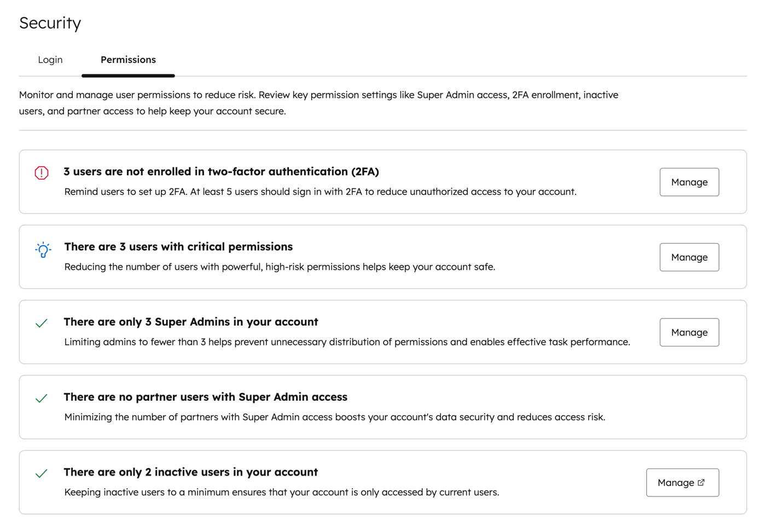Click the 2FA enrollment warning heading
This screenshot has width=766, height=532.
(222, 171)
